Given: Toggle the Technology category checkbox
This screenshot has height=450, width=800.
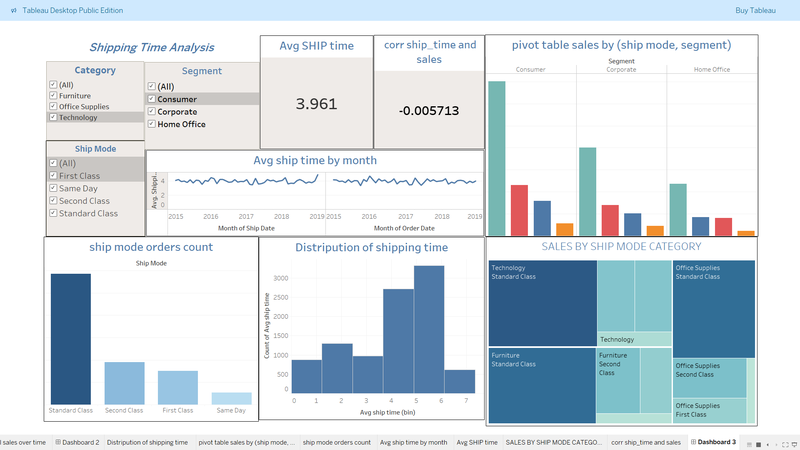Looking at the screenshot, I should coord(52,118).
